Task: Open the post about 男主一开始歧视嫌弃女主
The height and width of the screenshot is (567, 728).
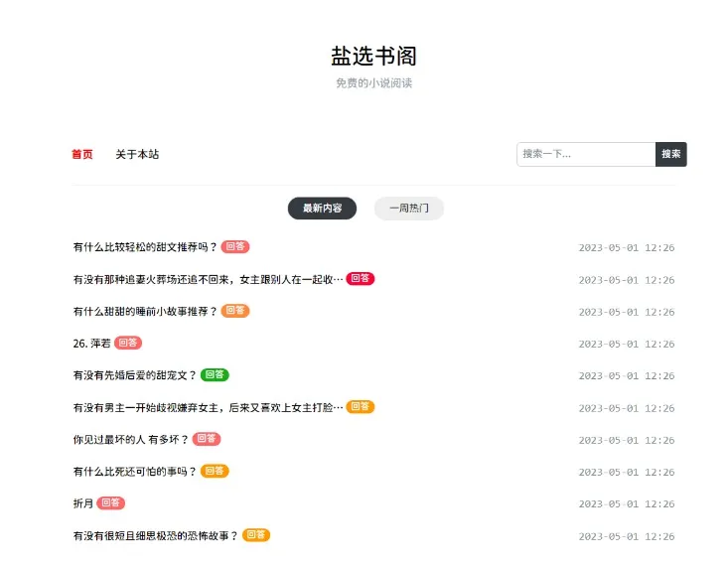Action: point(208,407)
